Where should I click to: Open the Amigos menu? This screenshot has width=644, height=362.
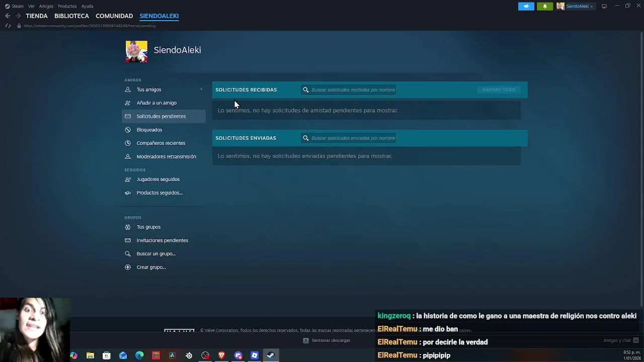[x=46, y=6]
